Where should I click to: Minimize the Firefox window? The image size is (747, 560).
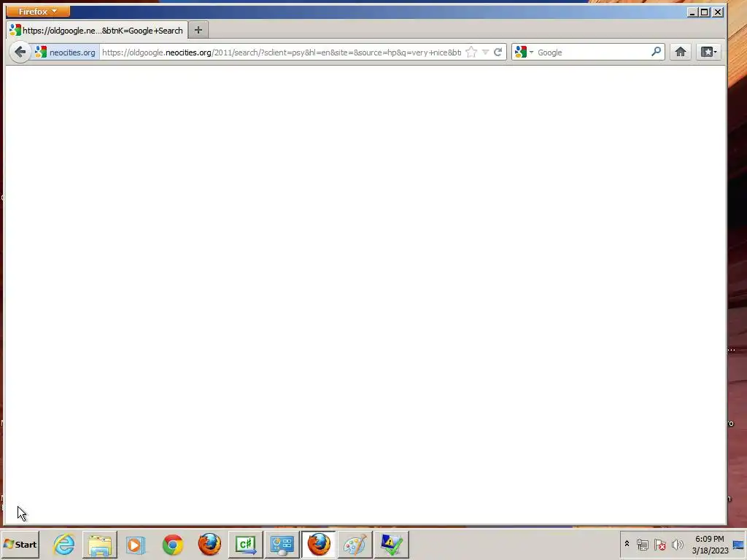point(692,12)
